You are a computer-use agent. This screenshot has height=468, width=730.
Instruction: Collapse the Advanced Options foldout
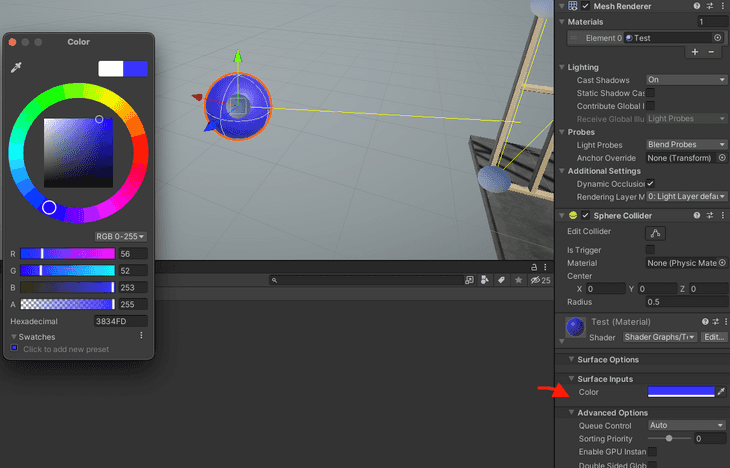pos(571,412)
